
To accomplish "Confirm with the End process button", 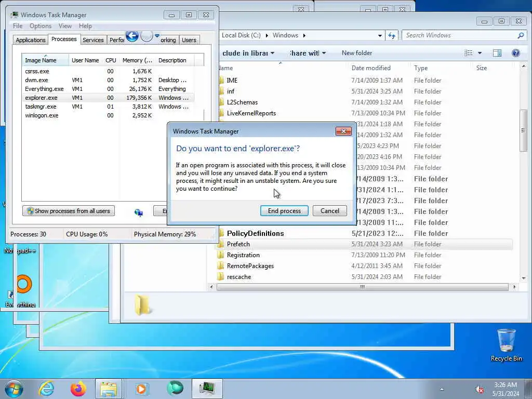I will (284, 211).
